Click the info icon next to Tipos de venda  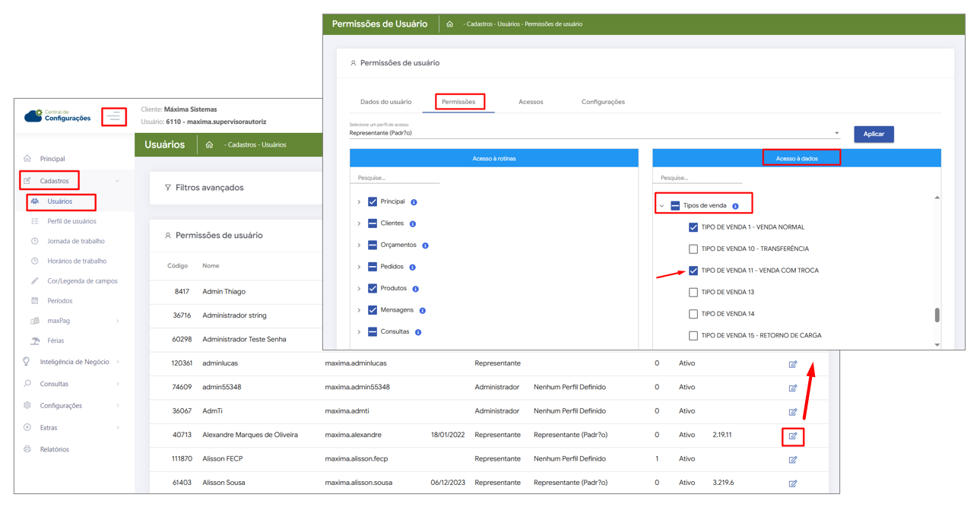point(735,206)
